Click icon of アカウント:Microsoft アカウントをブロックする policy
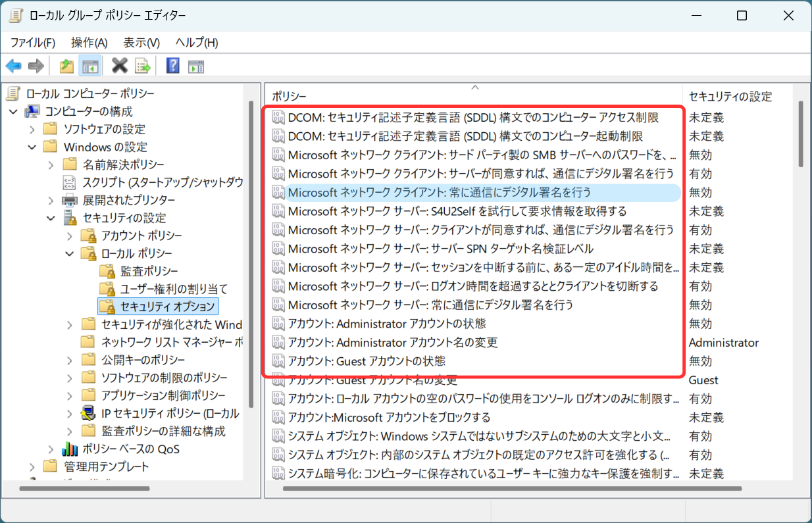The image size is (812, 523). (278, 418)
